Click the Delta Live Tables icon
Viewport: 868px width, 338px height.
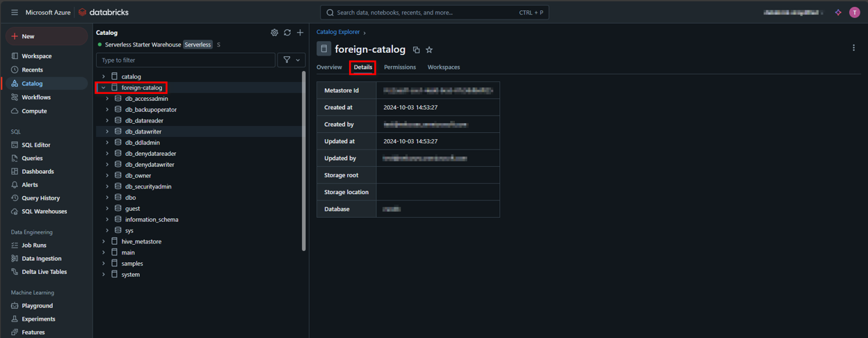[15, 272]
